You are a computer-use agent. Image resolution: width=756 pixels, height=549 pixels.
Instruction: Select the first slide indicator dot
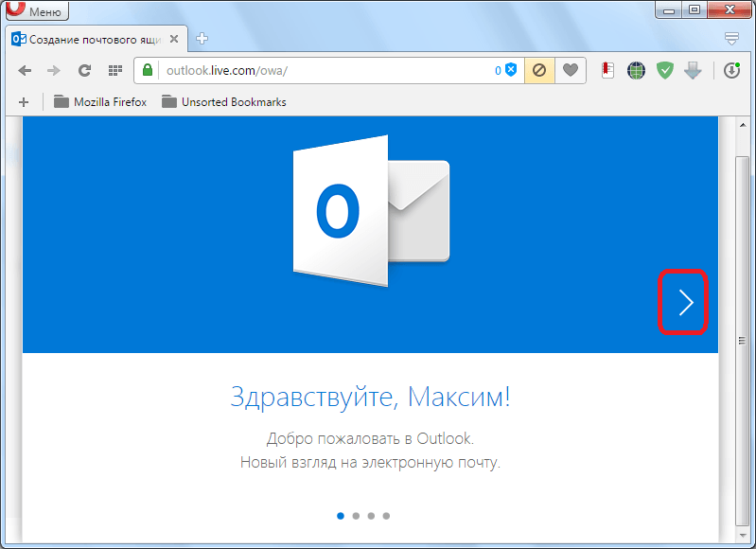341,516
